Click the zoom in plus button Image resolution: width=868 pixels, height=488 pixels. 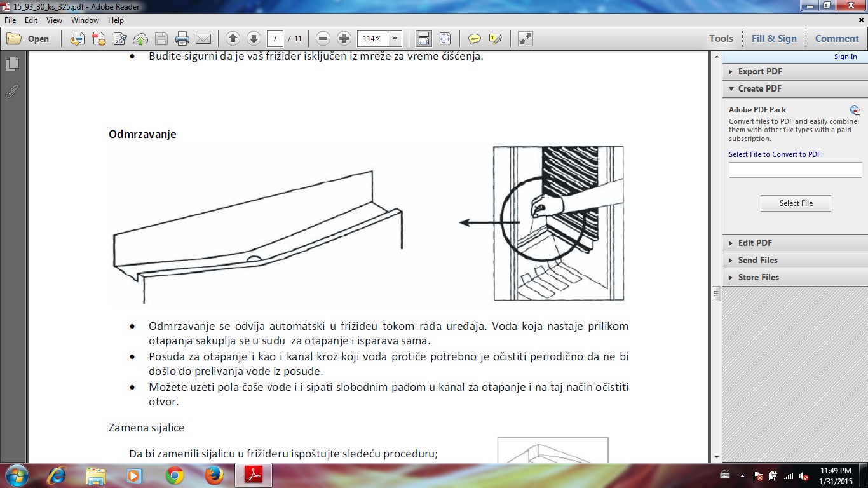click(344, 39)
